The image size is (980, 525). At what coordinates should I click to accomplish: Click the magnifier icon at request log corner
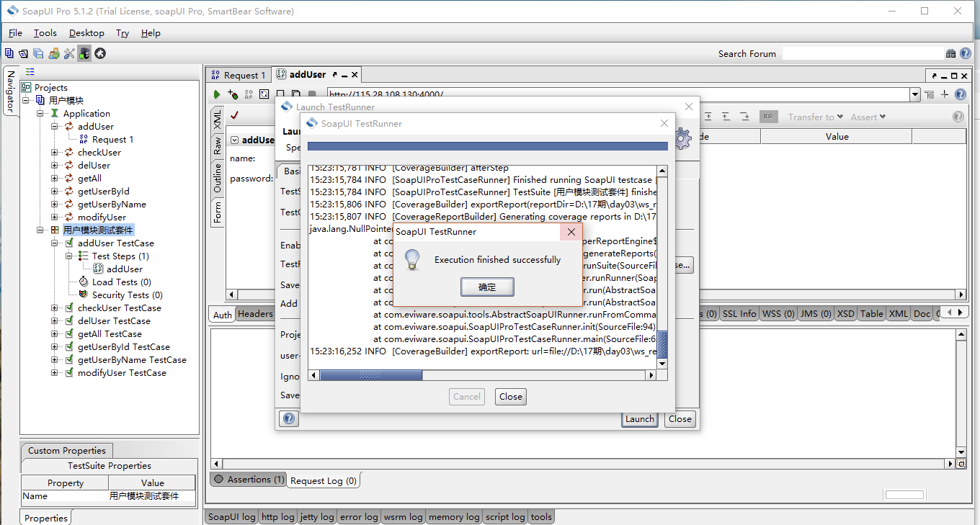pos(961,465)
